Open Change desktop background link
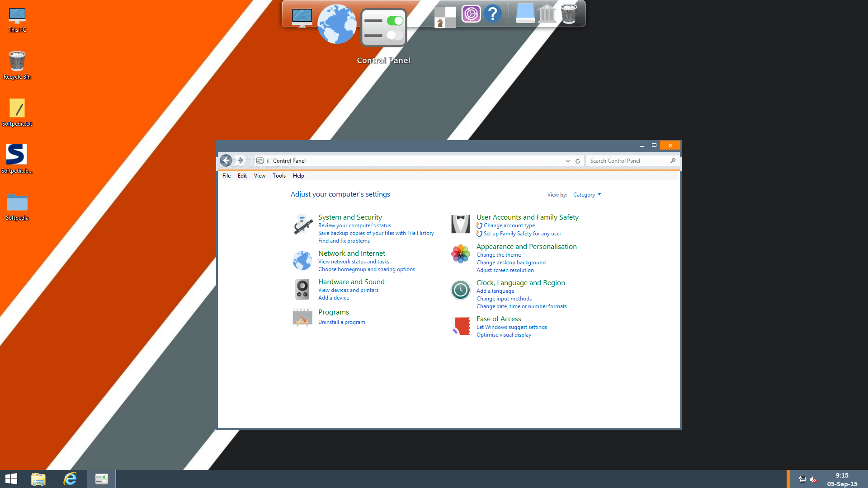Viewport: 868px width, 488px height. pyautogui.click(x=511, y=263)
